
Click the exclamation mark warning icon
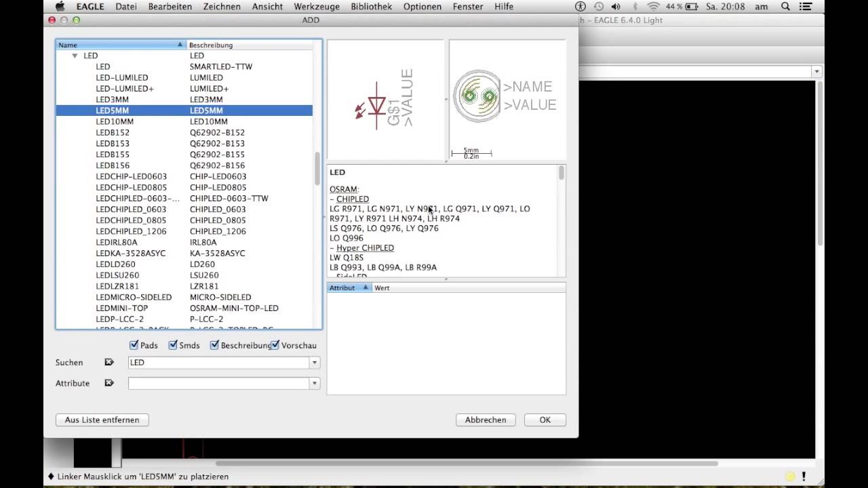(x=804, y=476)
